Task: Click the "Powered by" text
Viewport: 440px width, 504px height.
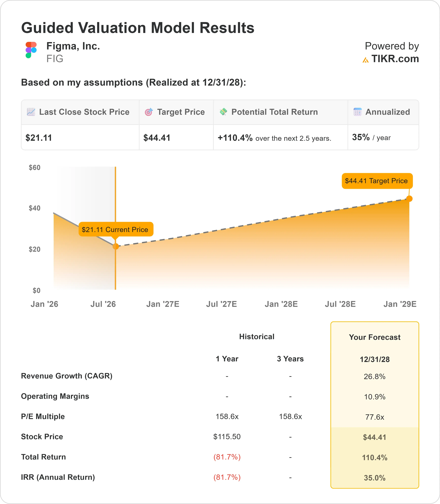Action: pos(392,46)
